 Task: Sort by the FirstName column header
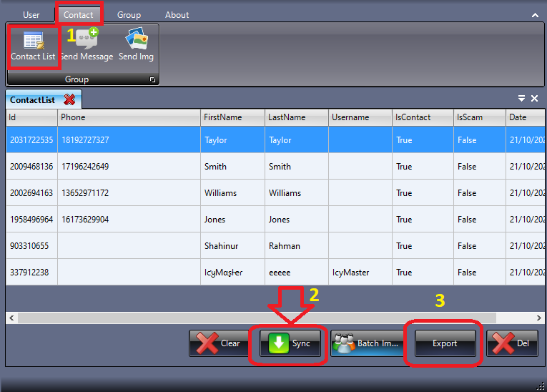222,117
